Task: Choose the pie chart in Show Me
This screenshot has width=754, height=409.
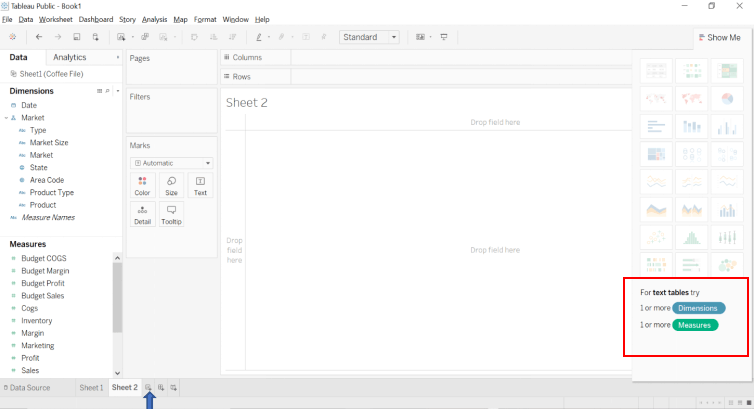Action: tap(727, 99)
